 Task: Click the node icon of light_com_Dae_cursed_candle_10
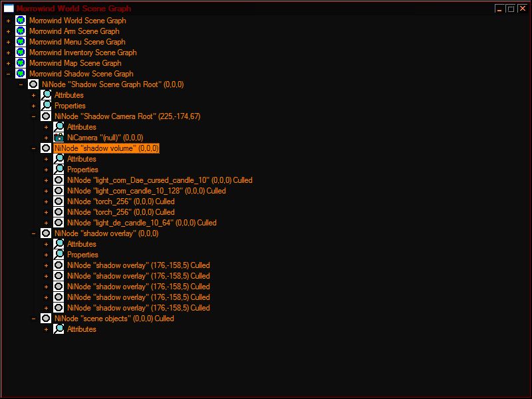click(x=59, y=180)
